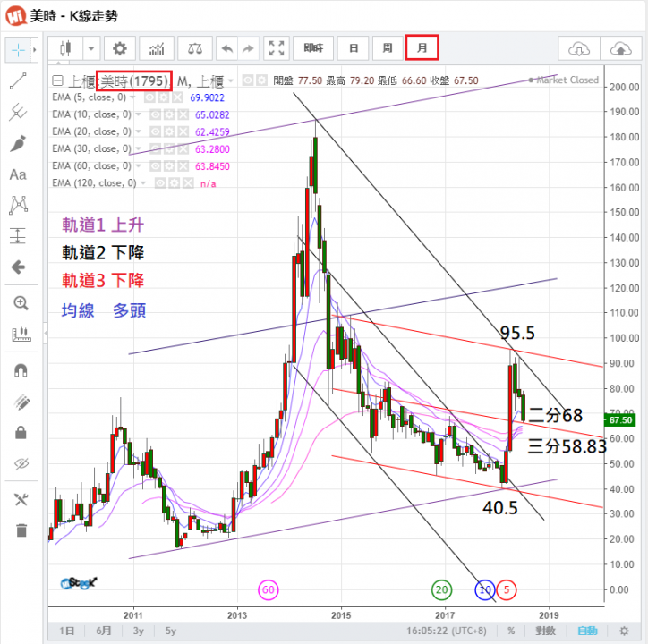Hide the EMA (5, close, 0) indicator
Image resolution: width=648 pixels, height=644 pixels.
point(149,97)
